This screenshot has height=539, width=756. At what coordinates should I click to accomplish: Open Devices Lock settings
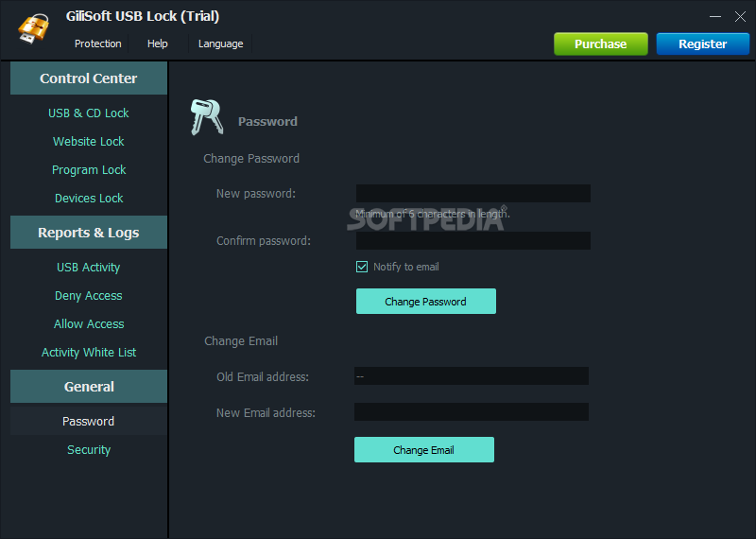[89, 199]
